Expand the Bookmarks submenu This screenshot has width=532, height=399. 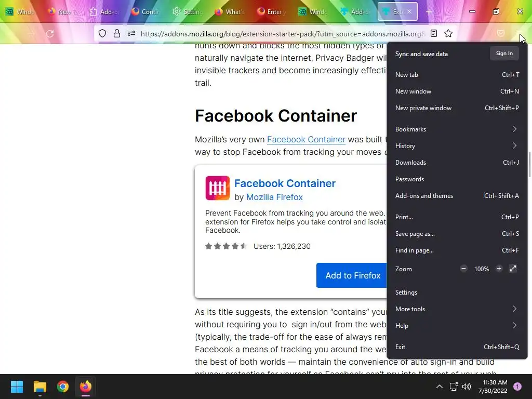click(457, 129)
